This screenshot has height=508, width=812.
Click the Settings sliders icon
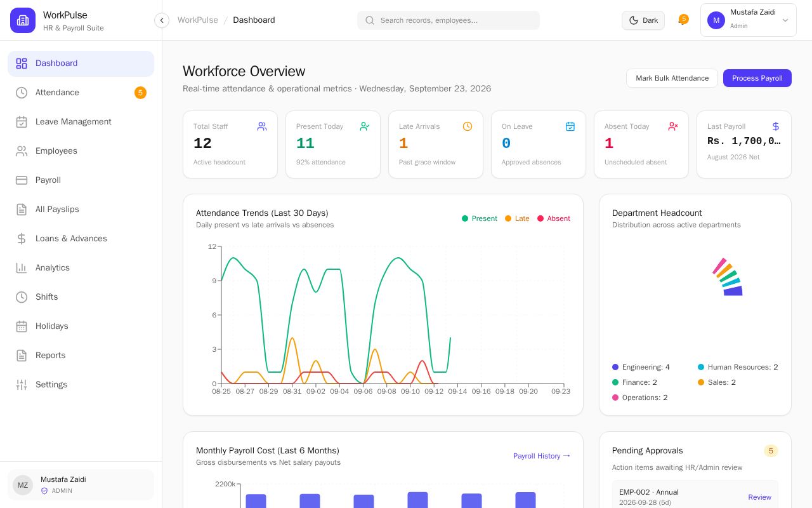click(x=22, y=385)
